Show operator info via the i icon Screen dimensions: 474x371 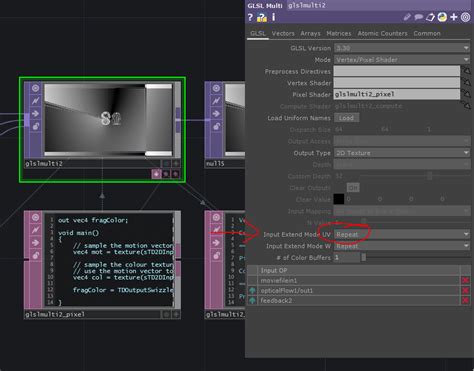(x=273, y=17)
